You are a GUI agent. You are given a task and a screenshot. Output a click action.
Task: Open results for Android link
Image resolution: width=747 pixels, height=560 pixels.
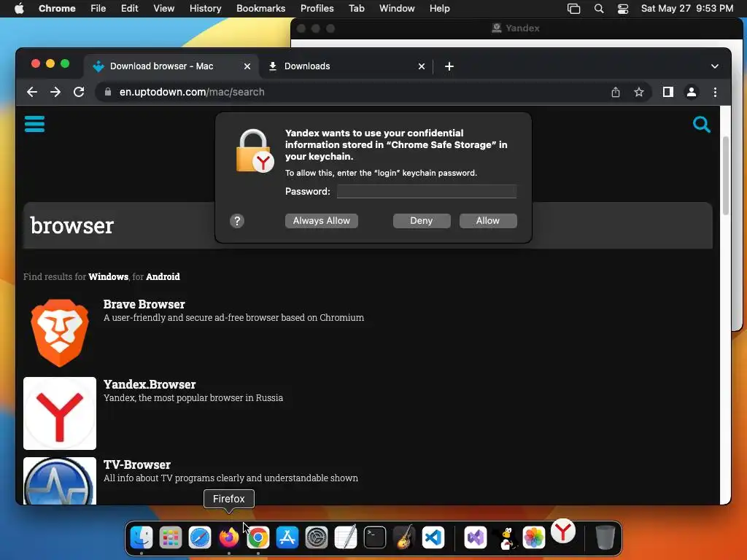163,276
